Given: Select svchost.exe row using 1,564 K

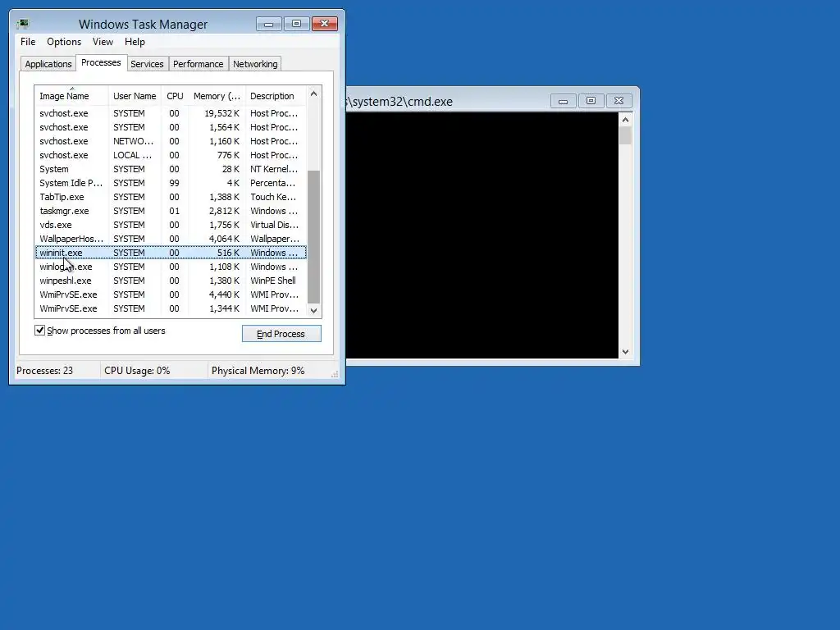Looking at the screenshot, I should pyautogui.click(x=171, y=127).
